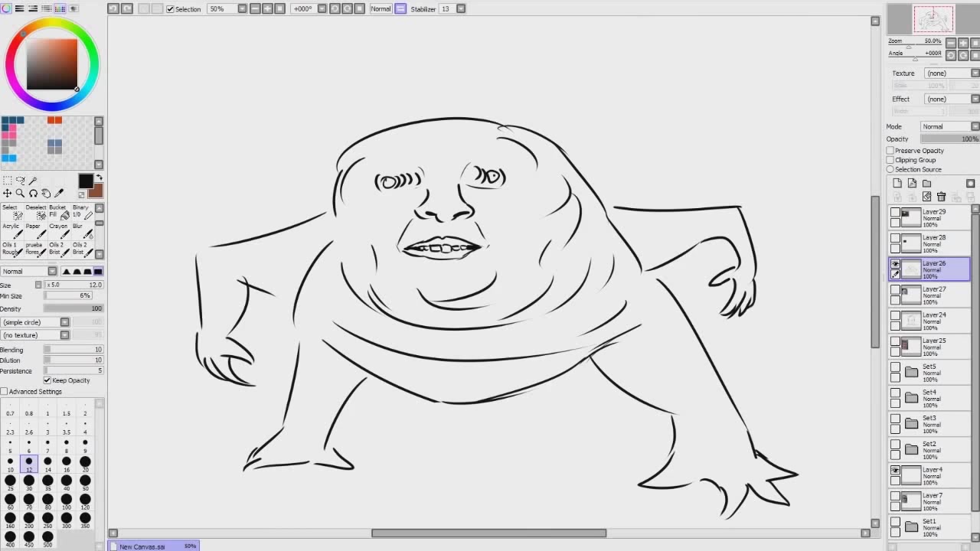The height and width of the screenshot is (551, 980).
Task: Click the canvas horizontal scrollbar thumb
Action: [488, 533]
